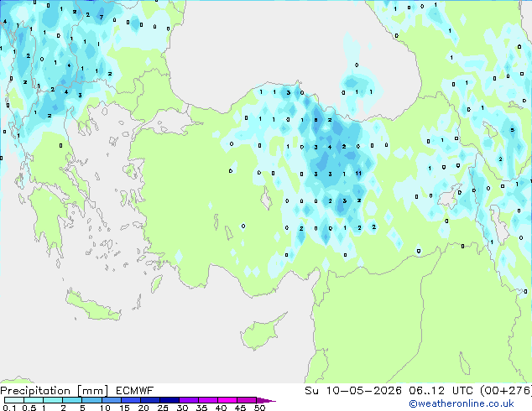Click the '25' legend scale label
The image size is (532, 411).
[x=163, y=408]
